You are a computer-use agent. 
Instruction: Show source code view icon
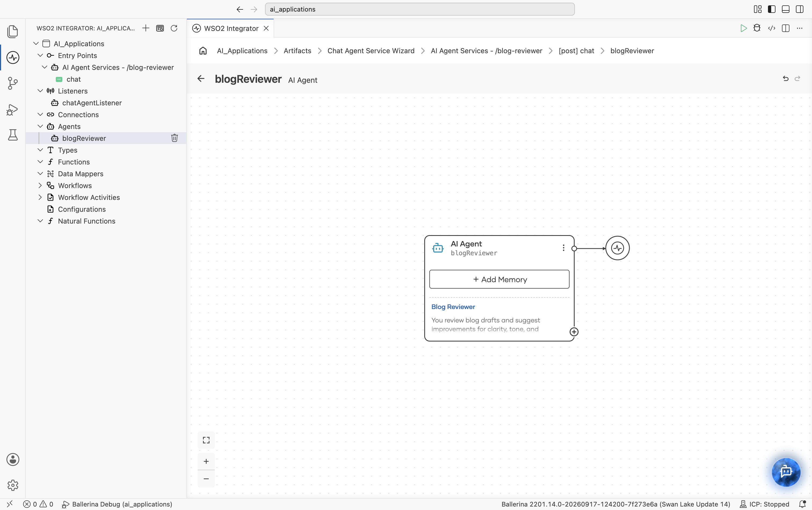(771, 28)
